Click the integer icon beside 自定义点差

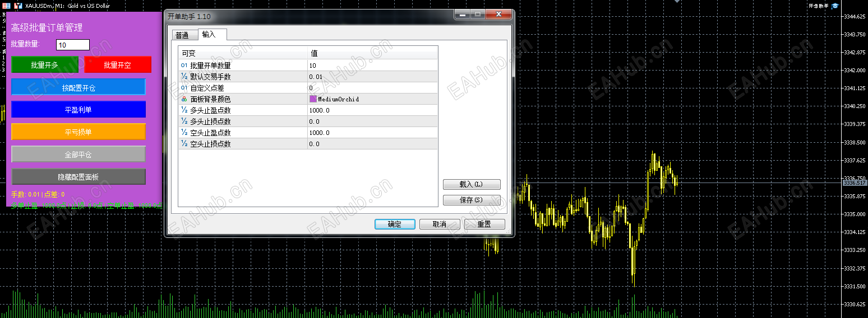tap(184, 88)
